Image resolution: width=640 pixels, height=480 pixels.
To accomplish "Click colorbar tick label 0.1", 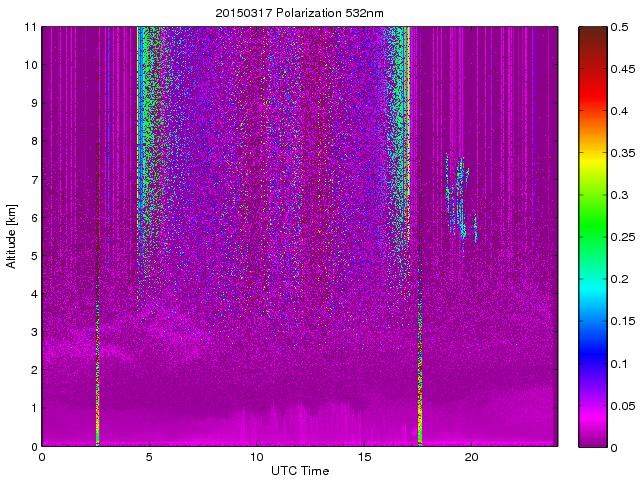I will (x=619, y=364).
